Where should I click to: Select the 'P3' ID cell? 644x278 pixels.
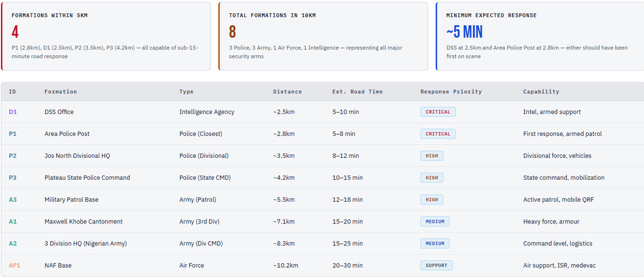13,178
